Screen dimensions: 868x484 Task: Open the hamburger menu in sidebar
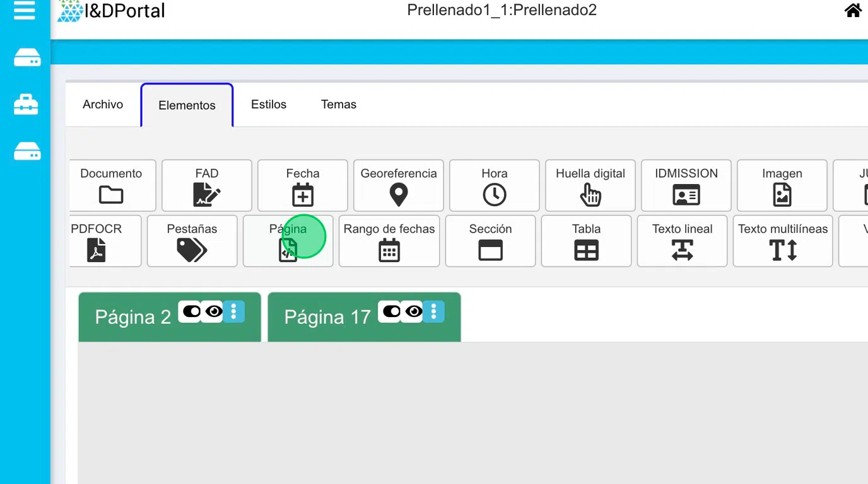pos(25,11)
